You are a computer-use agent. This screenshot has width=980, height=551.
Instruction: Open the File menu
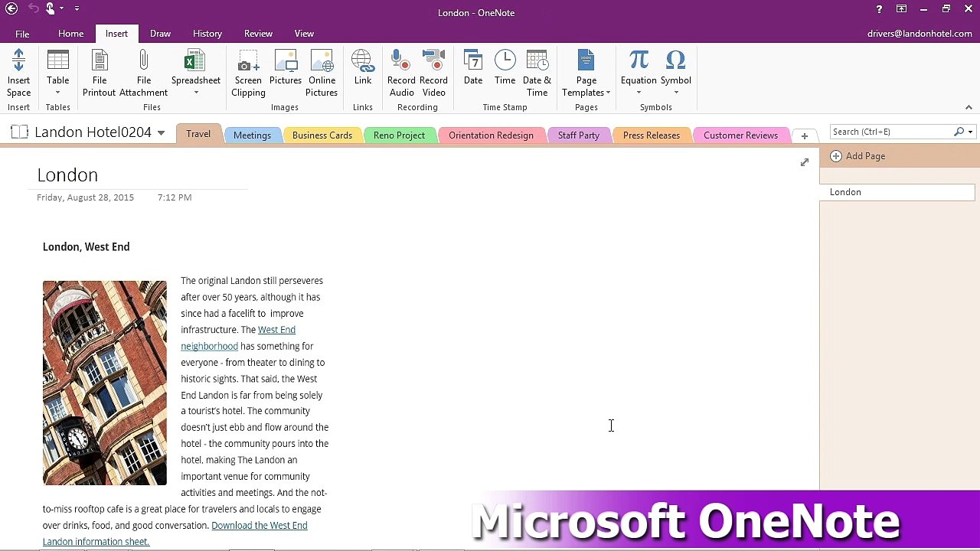coord(22,34)
